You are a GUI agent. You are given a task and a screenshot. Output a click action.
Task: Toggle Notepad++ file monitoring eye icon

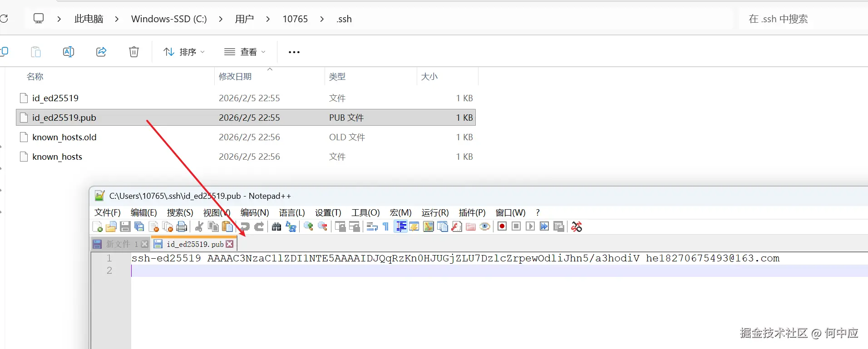click(x=485, y=226)
